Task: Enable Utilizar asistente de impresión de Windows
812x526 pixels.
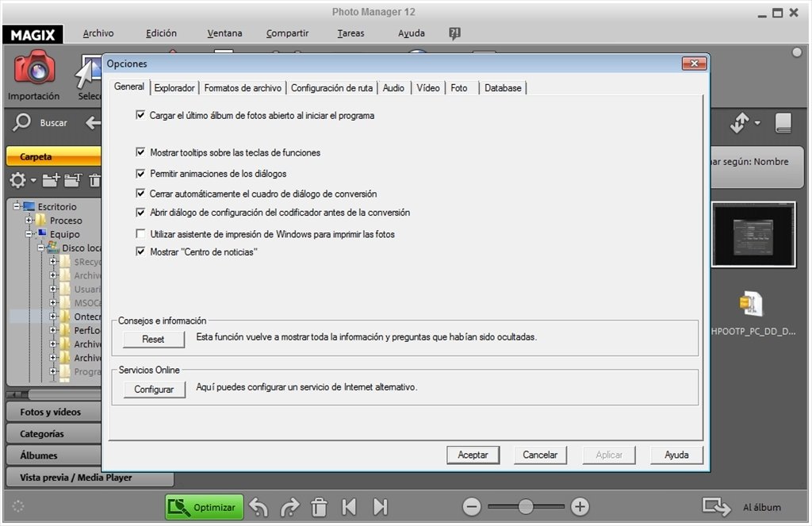Action: tap(140, 234)
